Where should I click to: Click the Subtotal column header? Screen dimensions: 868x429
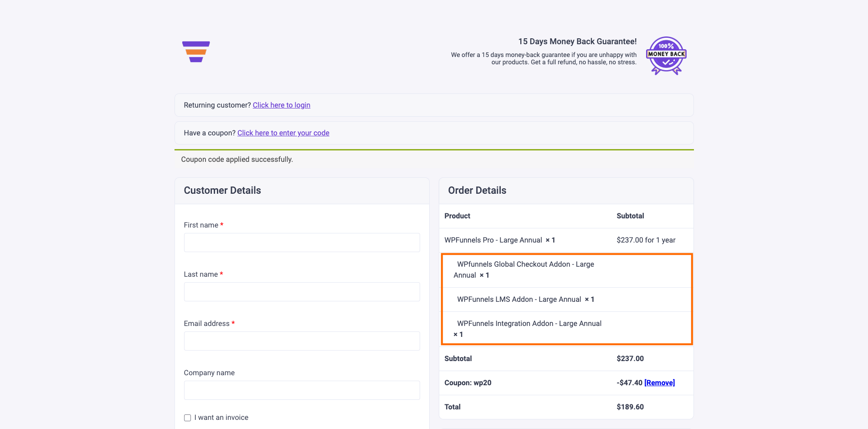pyautogui.click(x=630, y=216)
